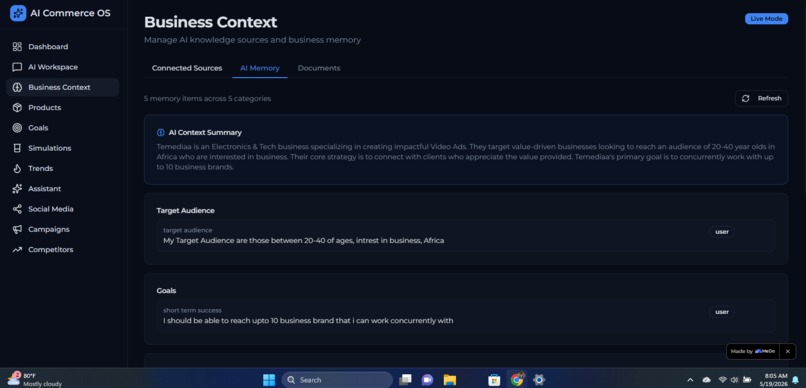Click the Goals section heading

[166, 291]
